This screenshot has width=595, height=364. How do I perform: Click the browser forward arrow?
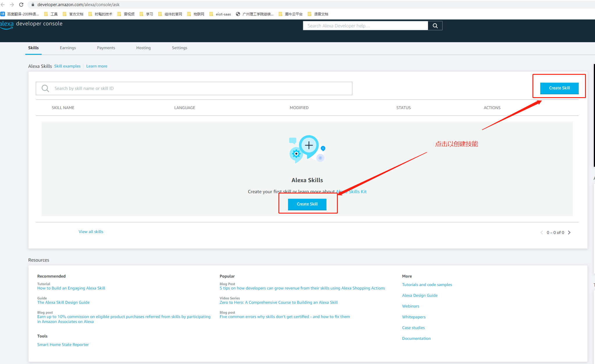12,5
